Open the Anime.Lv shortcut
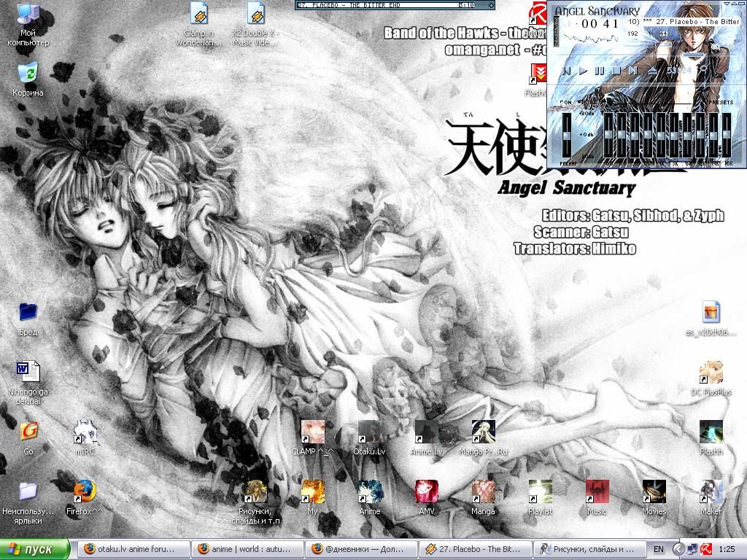 (426, 438)
